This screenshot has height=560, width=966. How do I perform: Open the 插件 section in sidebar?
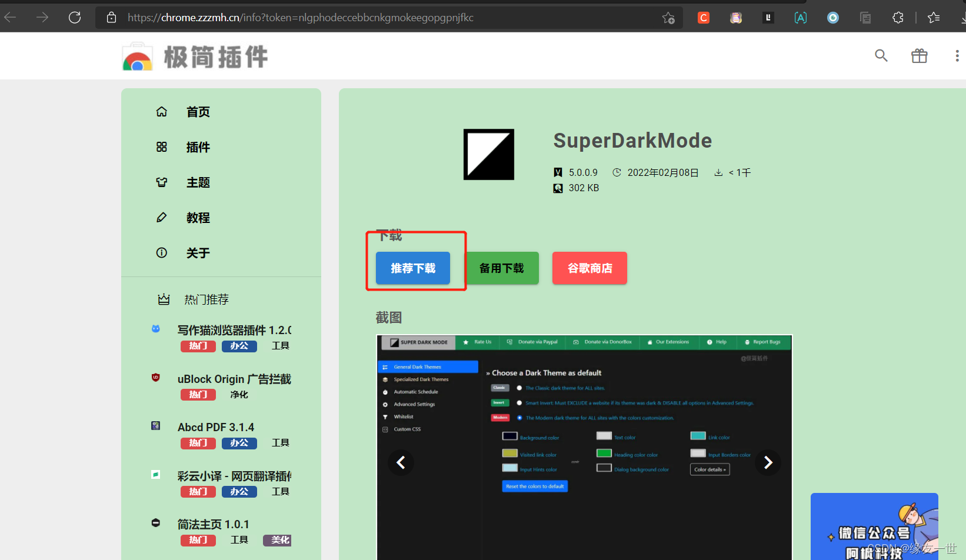pyautogui.click(x=198, y=146)
